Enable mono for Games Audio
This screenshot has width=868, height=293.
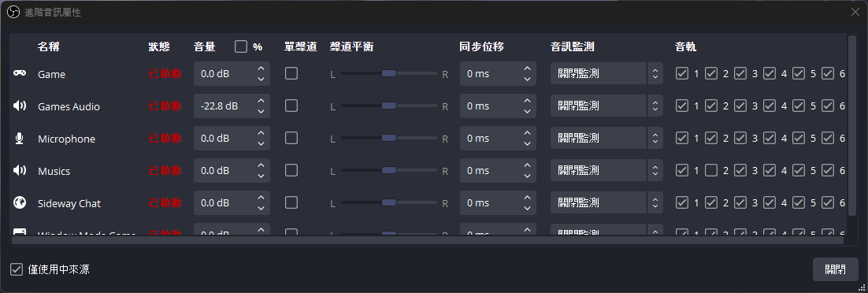coord(291,106)
